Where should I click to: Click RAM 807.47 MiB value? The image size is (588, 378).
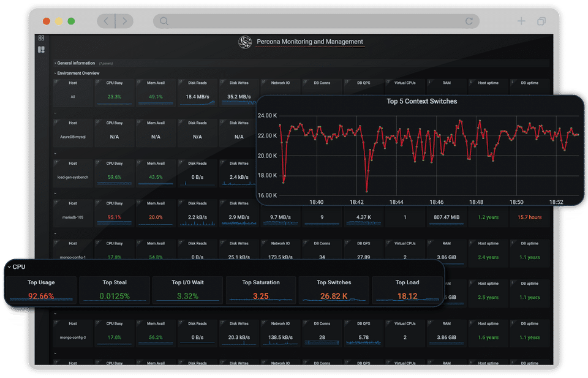pyautogui.click(x=447, y=217)
